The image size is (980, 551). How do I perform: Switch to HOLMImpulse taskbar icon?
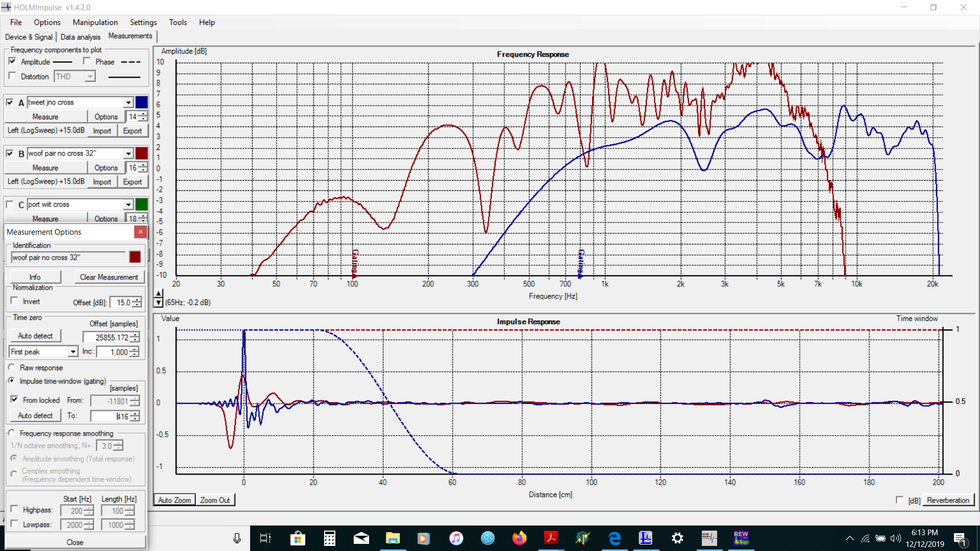[x=709, y=538]
